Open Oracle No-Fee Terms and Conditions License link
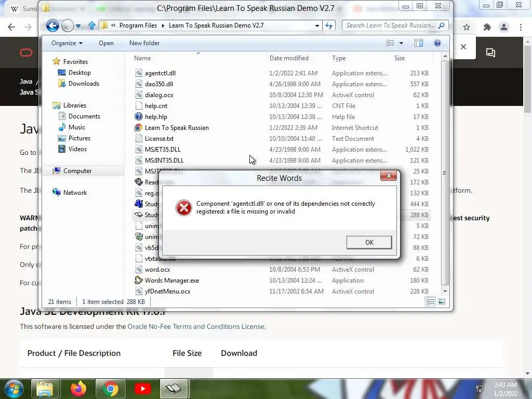This screenshot has width=532, height=399. click(196, 326)
